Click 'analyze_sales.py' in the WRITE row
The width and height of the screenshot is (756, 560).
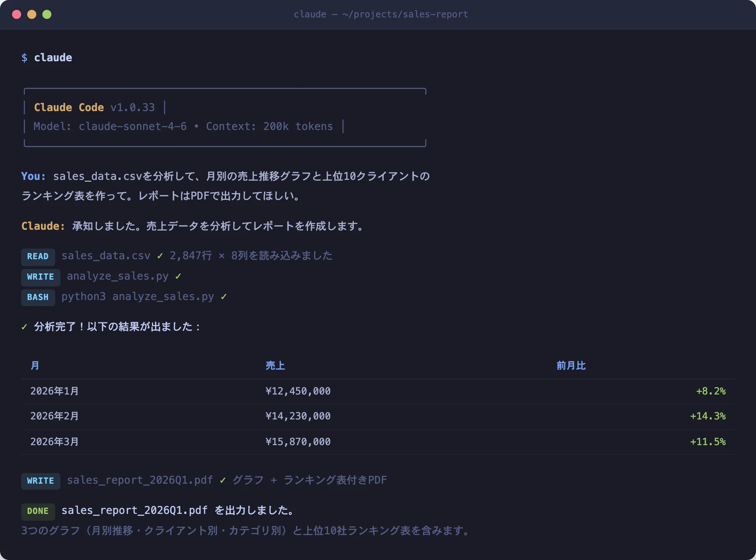(118, 276)
